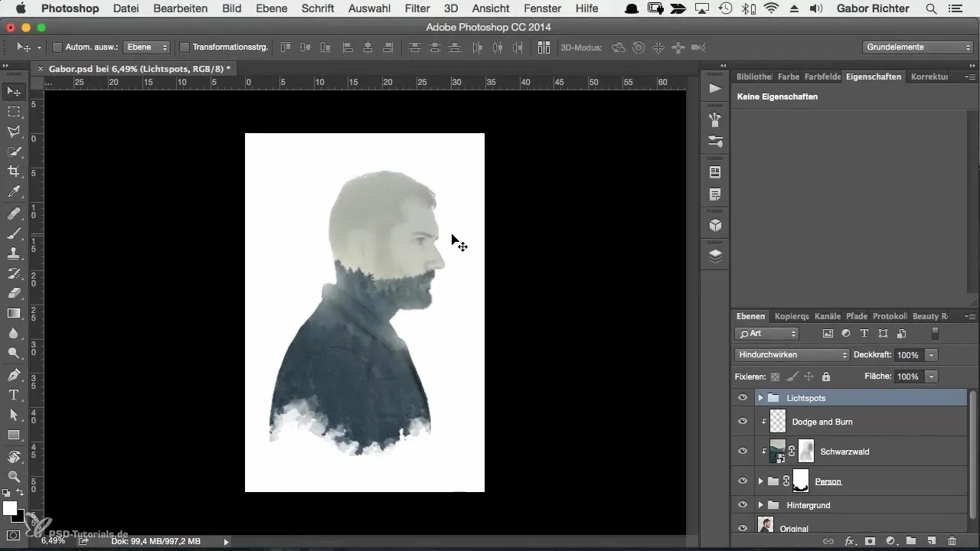This screenshot has width=980, height=551.
Task: Hide the Schwarzwald layer
Action: click(742, 452)
